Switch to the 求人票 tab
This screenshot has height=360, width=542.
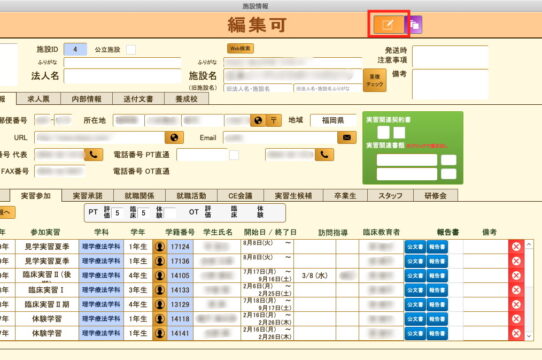[x=38, y=99]
